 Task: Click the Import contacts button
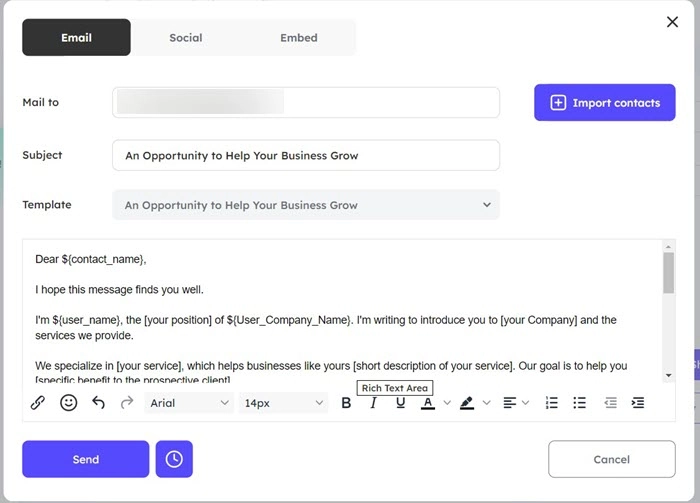(605, 102)
